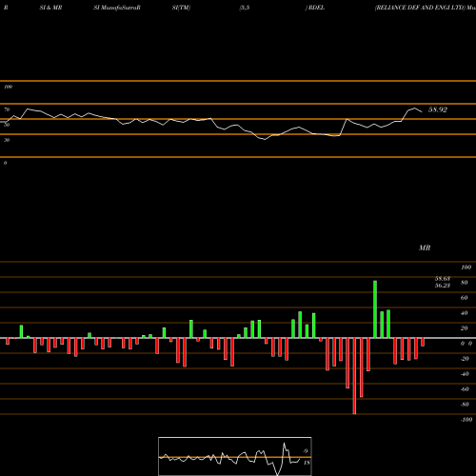
Task: Click the MR axis label -80
Action: tap(465, 405)
